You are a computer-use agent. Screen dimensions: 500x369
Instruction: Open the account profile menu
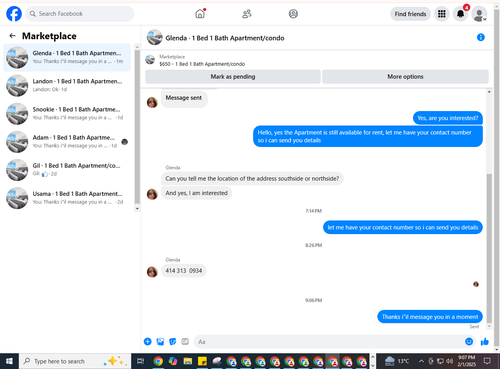coord(479,14)
